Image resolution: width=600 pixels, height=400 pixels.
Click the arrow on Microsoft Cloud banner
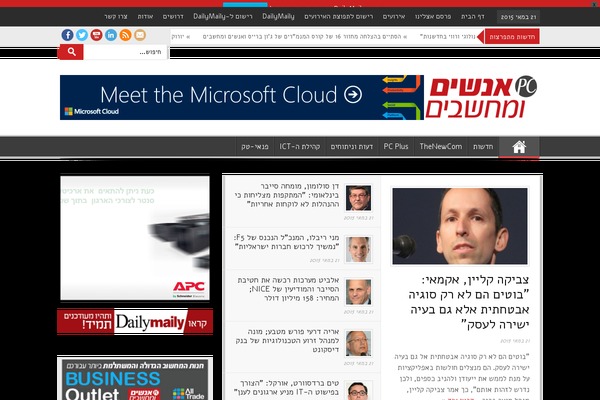(353, 94)
